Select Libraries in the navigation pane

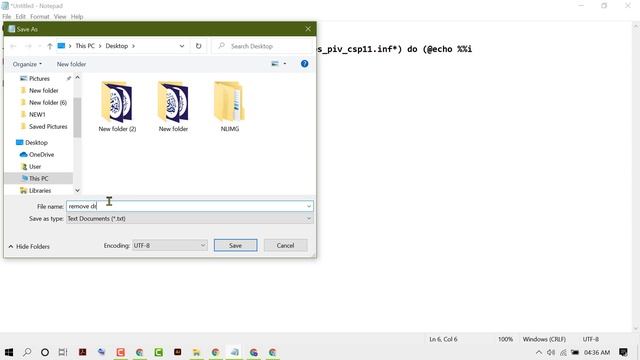(40, 191)
